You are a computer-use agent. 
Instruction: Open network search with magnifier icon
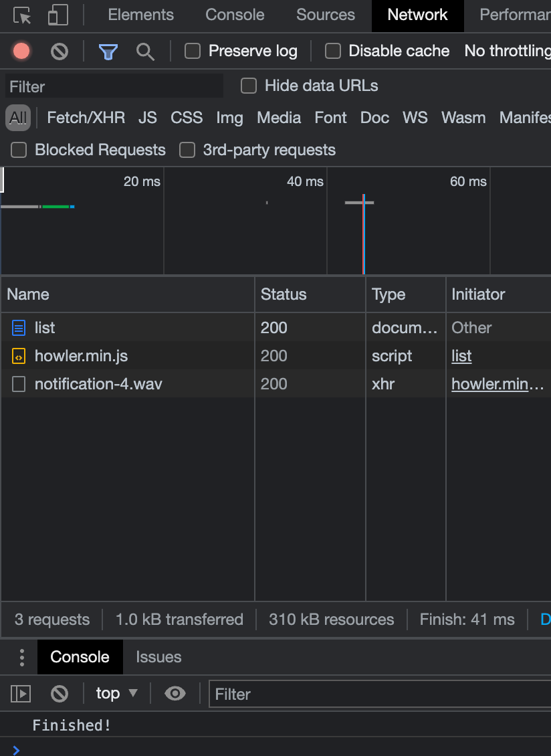[x=146, y=51]
